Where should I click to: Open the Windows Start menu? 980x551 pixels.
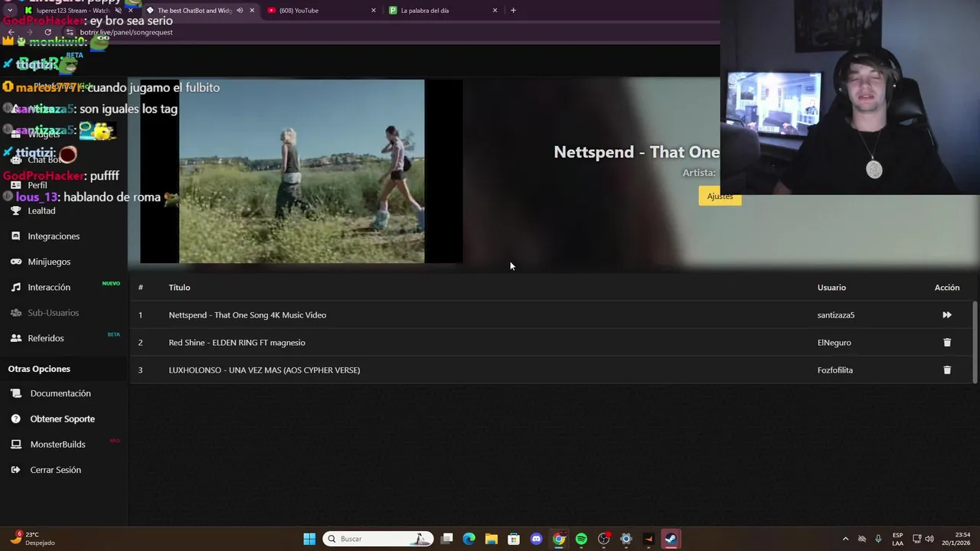click(x=309, y=539)
